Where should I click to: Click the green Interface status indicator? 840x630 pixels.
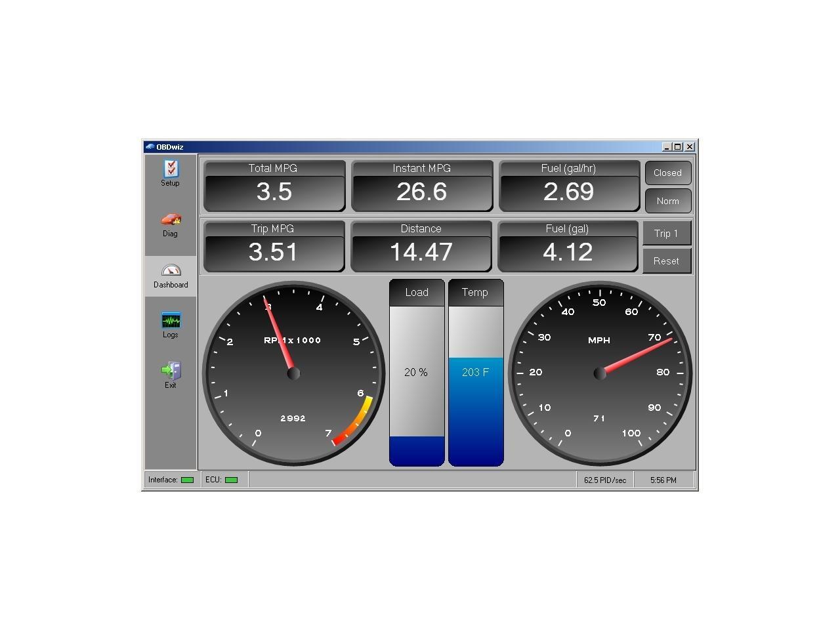tap(187, 480)
